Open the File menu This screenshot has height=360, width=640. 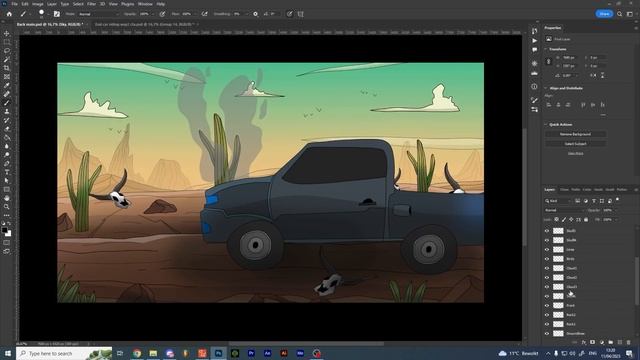[14, 4]
